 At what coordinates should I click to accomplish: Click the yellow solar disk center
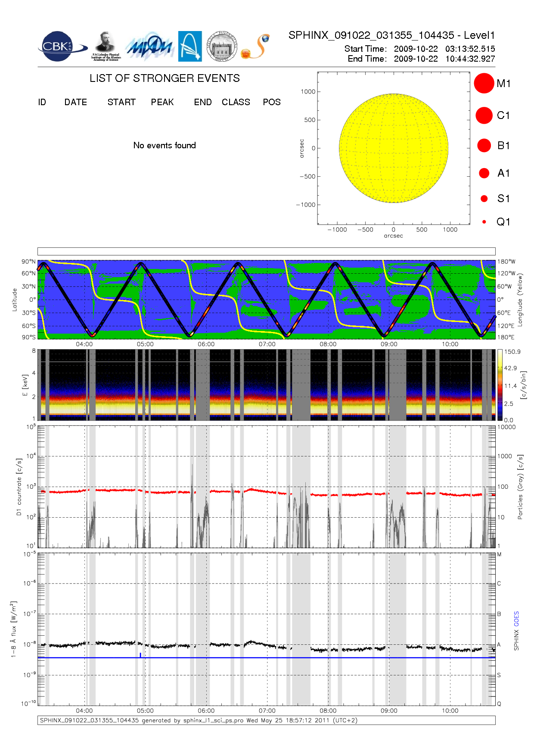click(394, 148)
